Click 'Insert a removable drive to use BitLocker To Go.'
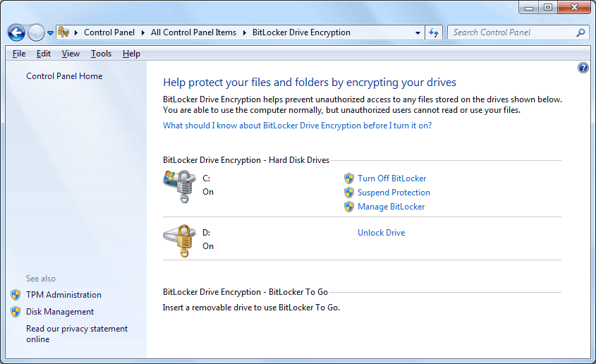The image size is (596, 364). (x=251, y=308)
